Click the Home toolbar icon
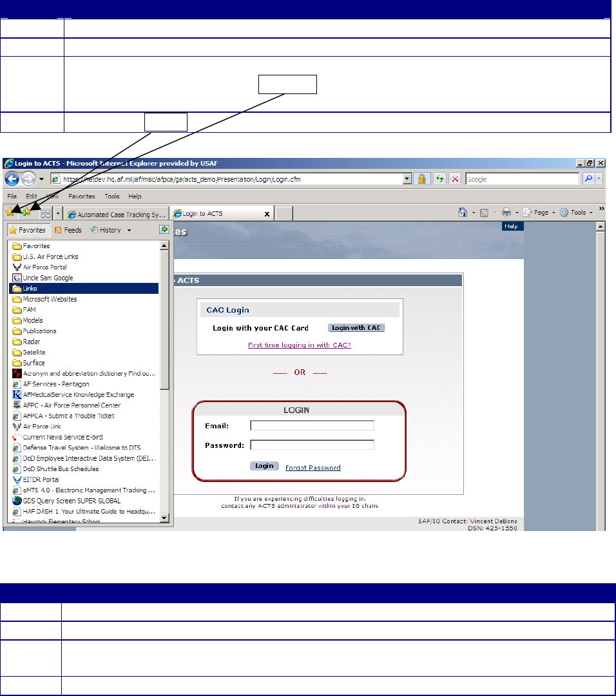The height and width of the screenshot is (696, 616). click(x=463, y=212)
